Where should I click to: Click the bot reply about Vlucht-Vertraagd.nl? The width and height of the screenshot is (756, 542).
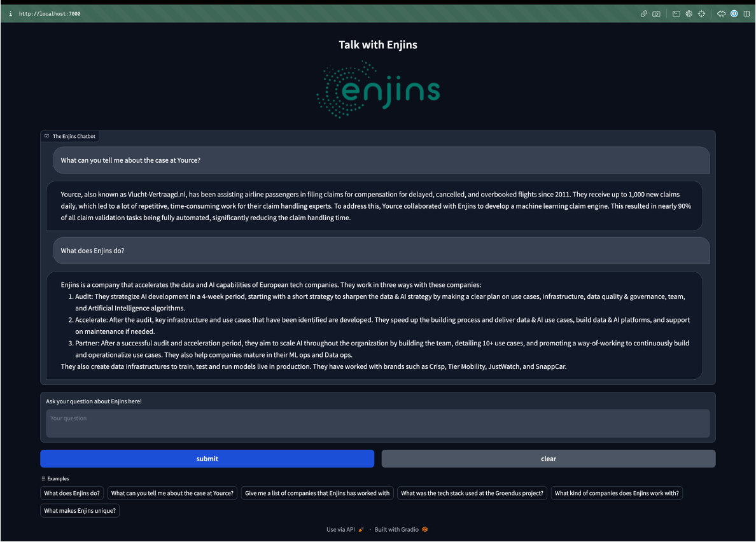pos(374,206)
